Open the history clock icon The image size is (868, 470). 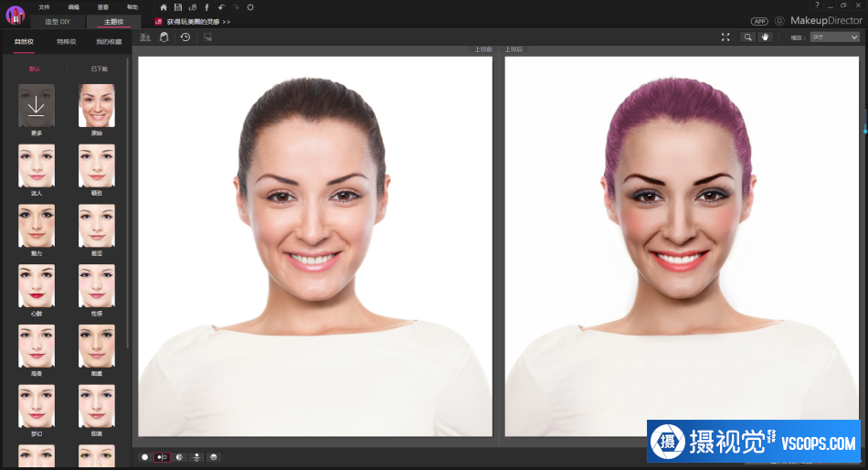tap(185, 37)
